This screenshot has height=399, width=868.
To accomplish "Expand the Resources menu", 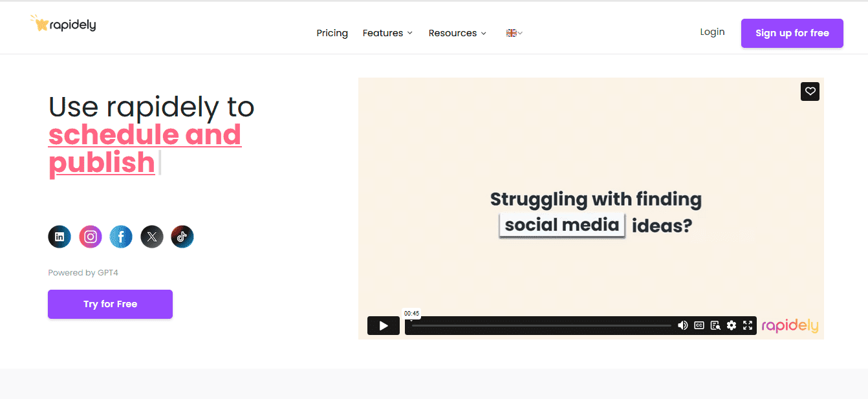I will 457,33.
